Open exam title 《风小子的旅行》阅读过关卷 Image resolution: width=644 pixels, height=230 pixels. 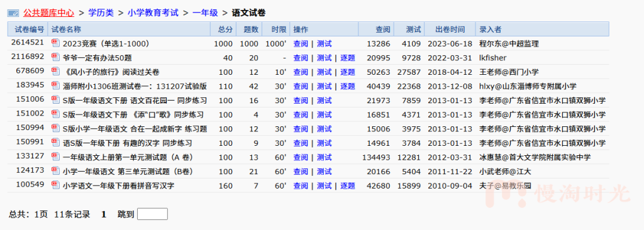[x=111, y=72]
